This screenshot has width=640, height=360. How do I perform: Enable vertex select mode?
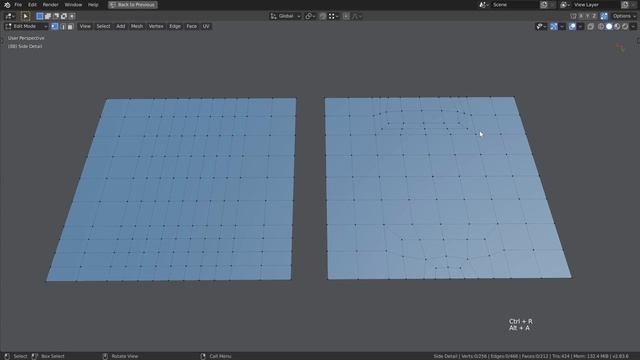[55, 26]
